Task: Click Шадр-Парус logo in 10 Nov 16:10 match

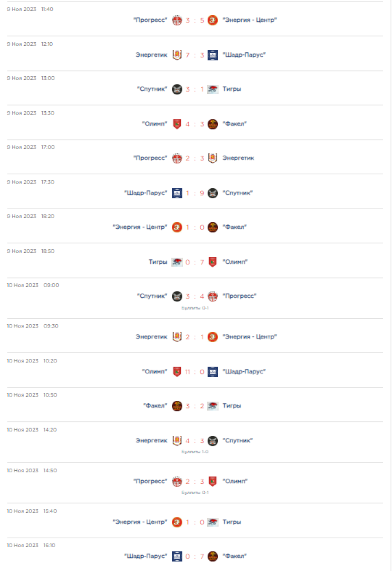Action: (x=177, y=557)
